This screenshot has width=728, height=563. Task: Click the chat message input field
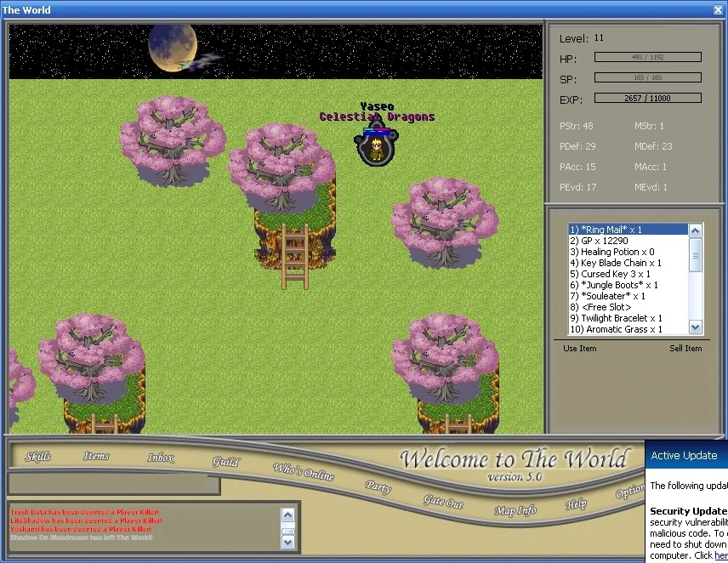pyautogui.click(x=114, y=484)
